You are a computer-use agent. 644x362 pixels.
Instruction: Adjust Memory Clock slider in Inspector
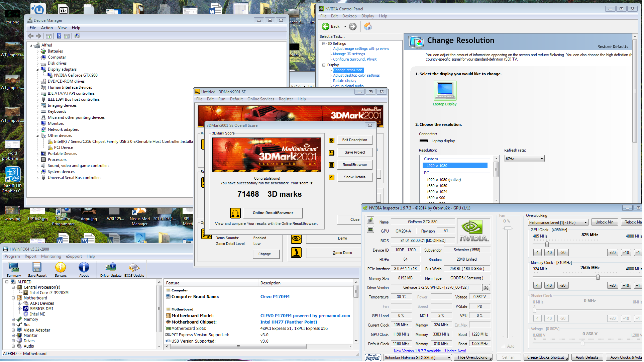(598, 277)
